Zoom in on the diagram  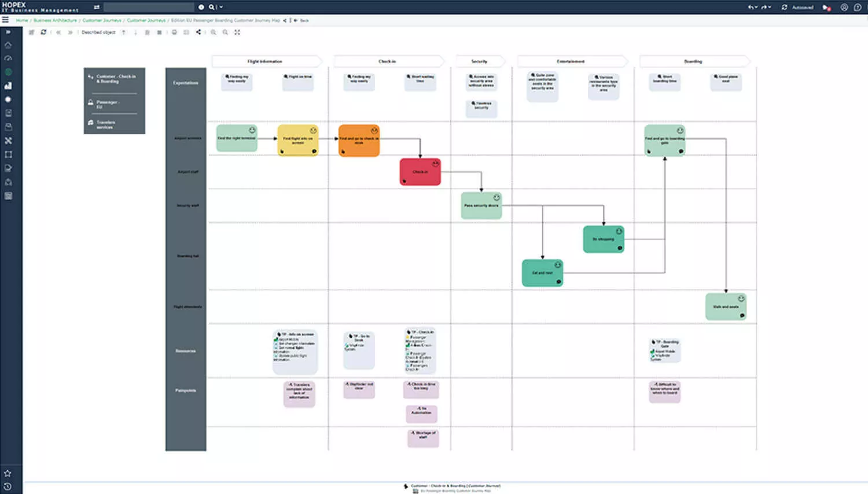214,32
